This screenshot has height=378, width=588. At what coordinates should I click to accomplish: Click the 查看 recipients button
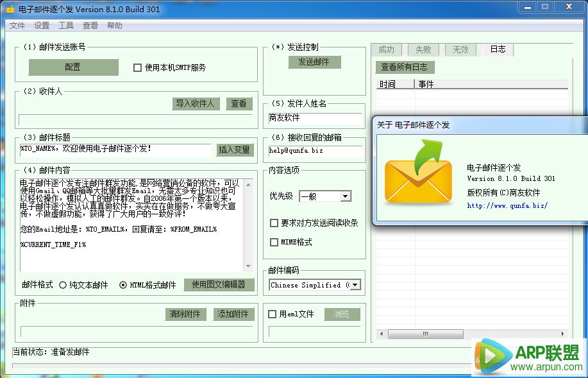(x=239, y=103)
